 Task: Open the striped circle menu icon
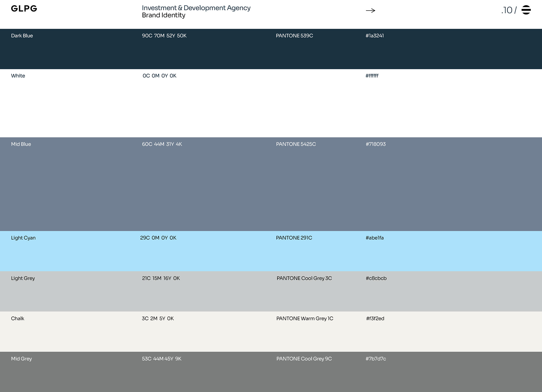tap(526, 10)
